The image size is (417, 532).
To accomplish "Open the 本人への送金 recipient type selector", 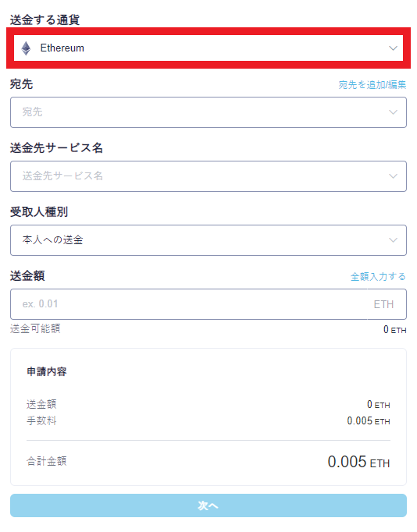I will (208, 240).
